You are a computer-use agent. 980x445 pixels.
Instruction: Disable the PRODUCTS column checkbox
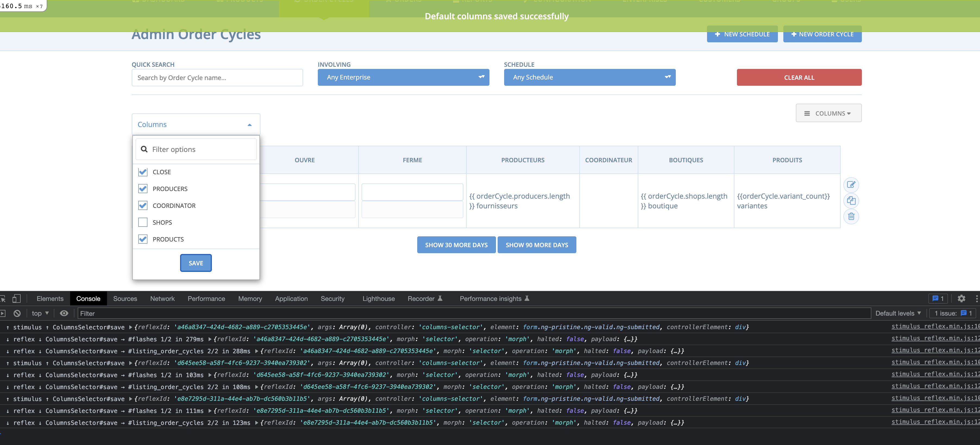pyautogui.click(x=143, y=239)
